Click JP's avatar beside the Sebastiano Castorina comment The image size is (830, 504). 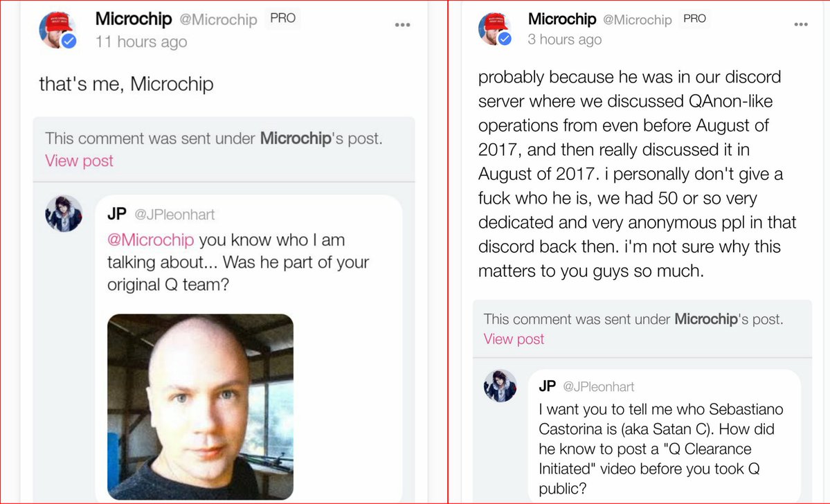500,386
